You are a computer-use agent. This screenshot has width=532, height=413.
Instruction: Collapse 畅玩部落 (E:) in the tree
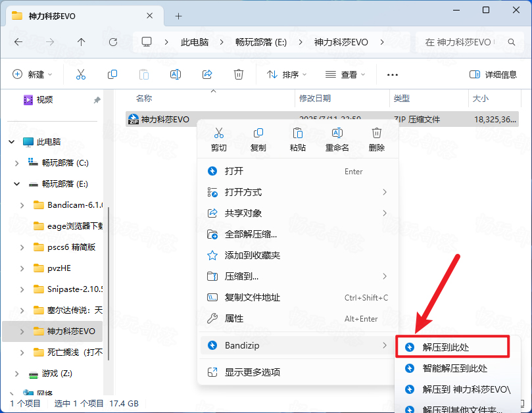[x=17, y=184]
